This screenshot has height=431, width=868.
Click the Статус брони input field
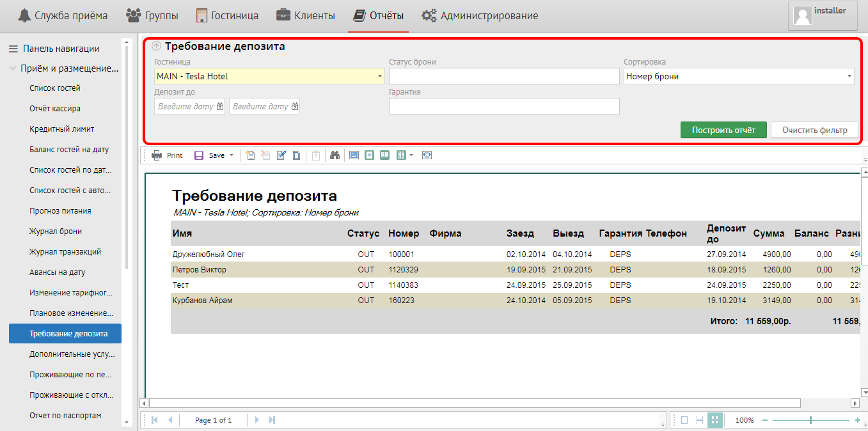[x=504, y=77]
